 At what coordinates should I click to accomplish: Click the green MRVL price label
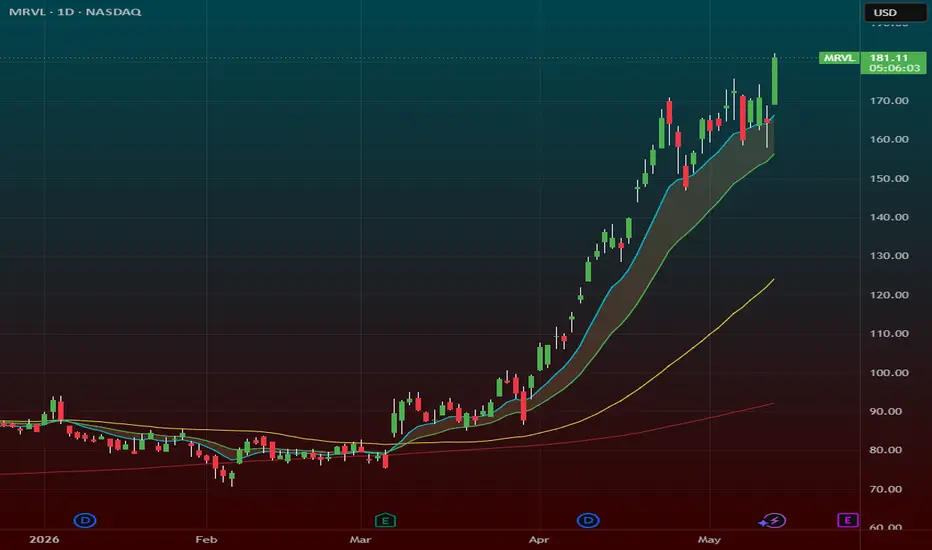(x=839, y=58)
